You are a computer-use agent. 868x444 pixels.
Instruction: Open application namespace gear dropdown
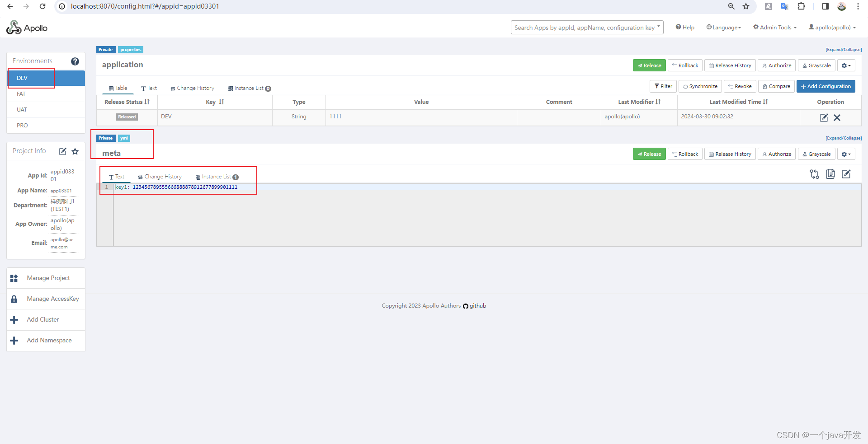pos(846,65)
